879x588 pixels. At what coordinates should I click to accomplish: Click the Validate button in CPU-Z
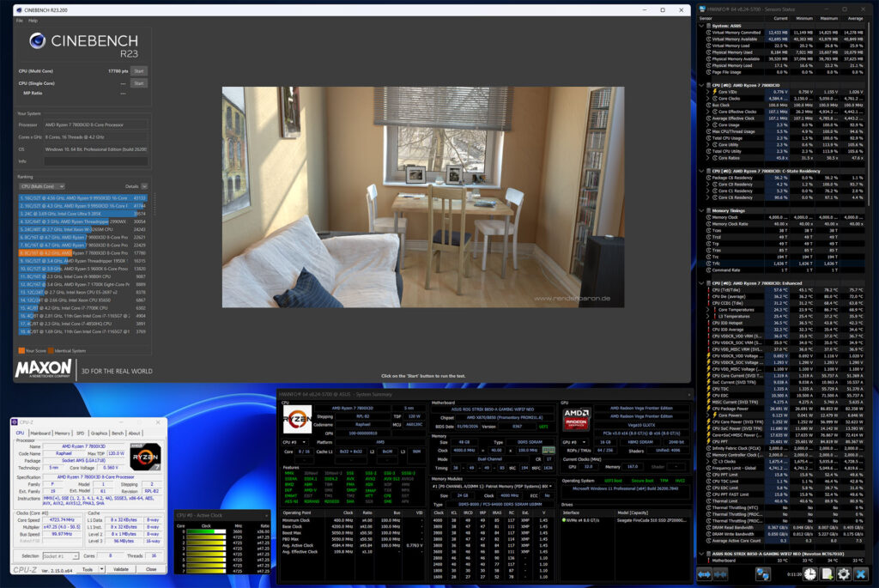click(x=121, y=568)
